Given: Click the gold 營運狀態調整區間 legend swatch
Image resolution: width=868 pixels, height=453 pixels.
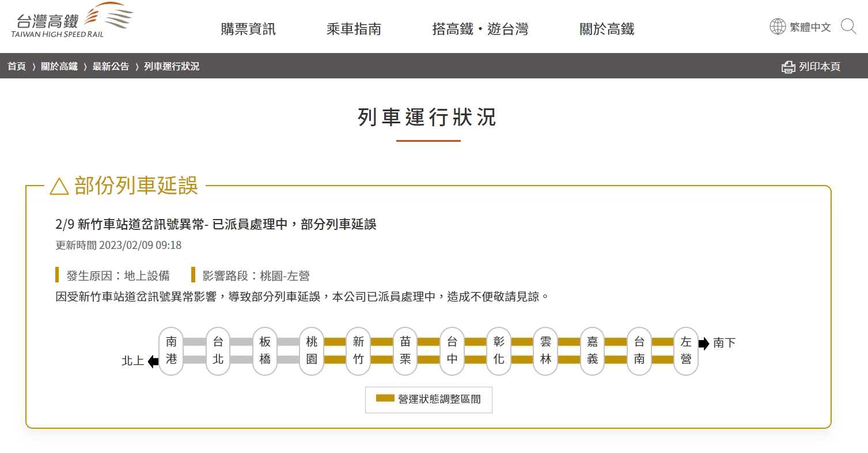Looking at the screenshot, I should point(385,398).
